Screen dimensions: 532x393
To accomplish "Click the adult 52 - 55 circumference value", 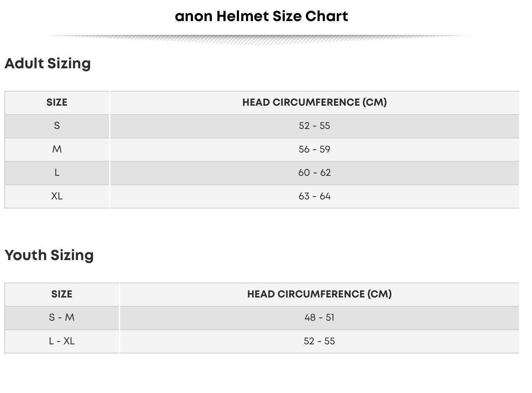I will pyautogui.click(x=315, y=126).
